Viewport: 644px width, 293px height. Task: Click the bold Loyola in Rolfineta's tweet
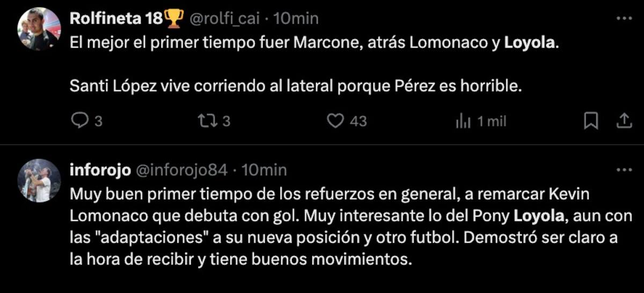pos(530,43)
